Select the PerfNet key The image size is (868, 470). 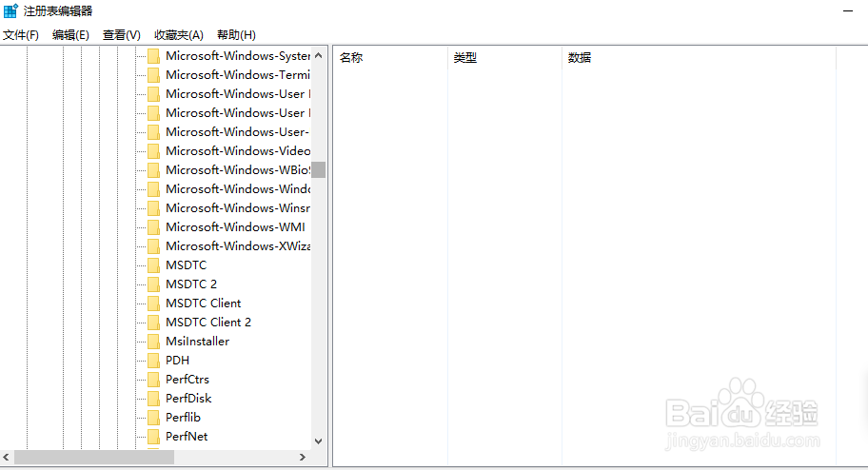(x=187, y=437)
